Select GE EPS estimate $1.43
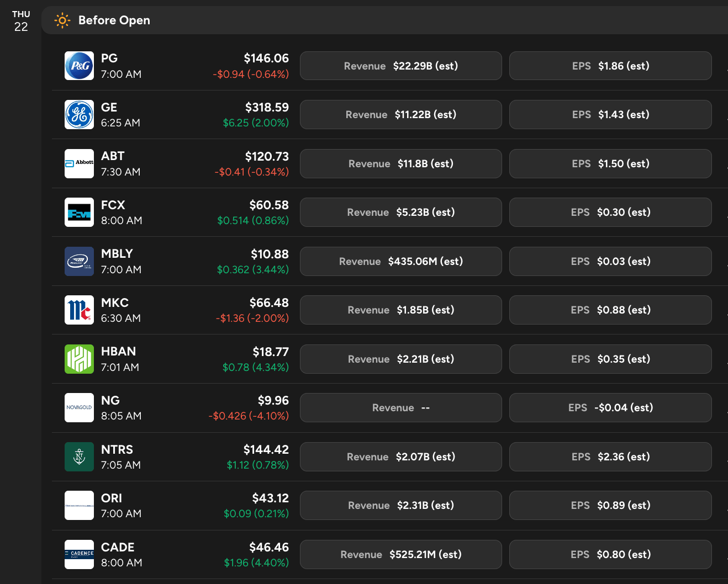Viewport: 728px width, 584px height. [x=610, y=114]
